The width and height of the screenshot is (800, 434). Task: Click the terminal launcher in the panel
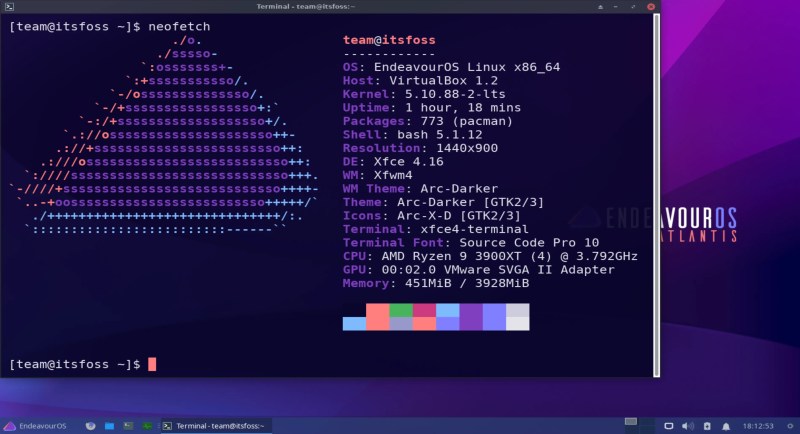pos(128,425)
